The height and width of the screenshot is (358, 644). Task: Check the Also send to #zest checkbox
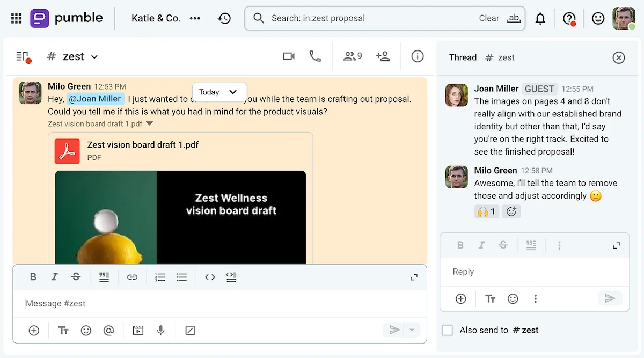tap(447, 330)
